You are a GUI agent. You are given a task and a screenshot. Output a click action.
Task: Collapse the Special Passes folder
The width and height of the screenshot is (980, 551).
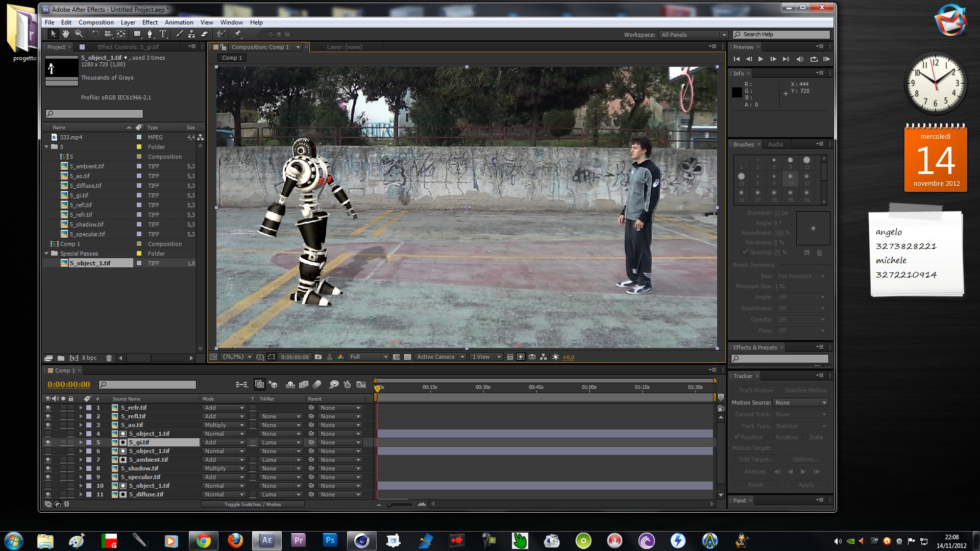click(x=47, y=254)
